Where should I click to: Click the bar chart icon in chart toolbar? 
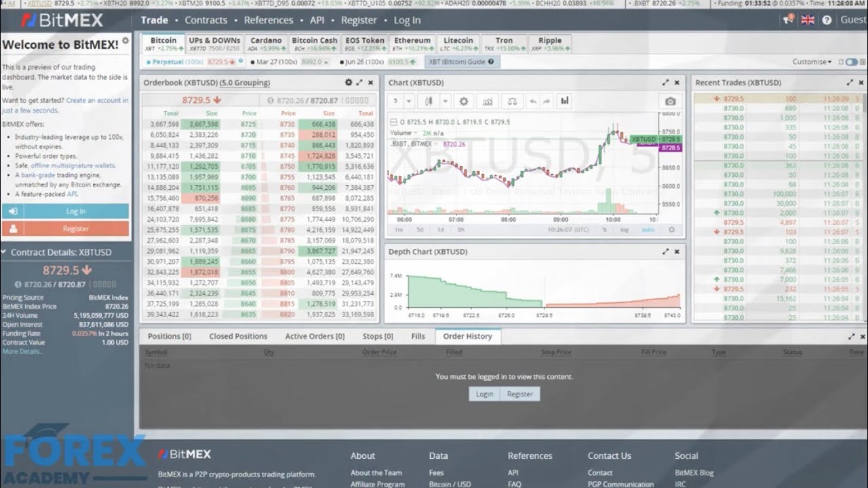click(565, 101)
